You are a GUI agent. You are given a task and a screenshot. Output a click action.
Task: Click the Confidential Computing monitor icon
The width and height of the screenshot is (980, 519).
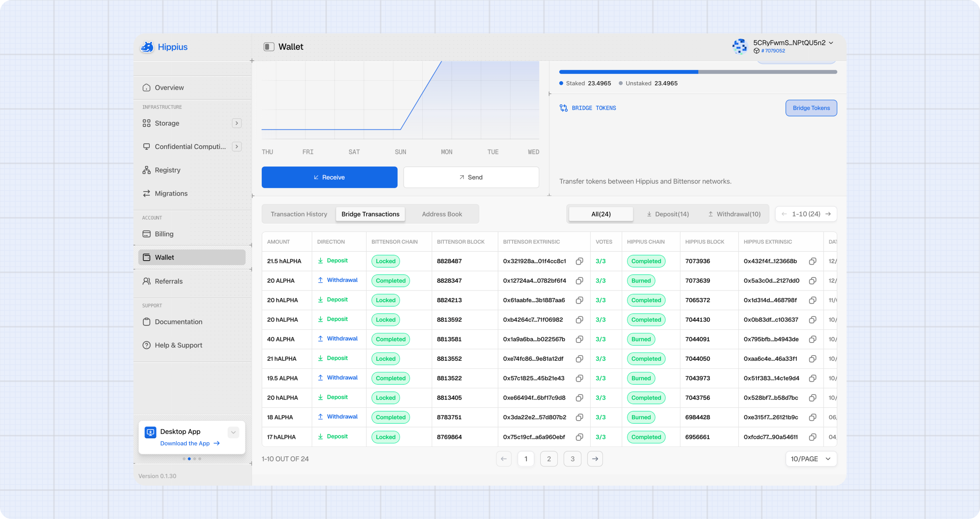tap(146, 146)
